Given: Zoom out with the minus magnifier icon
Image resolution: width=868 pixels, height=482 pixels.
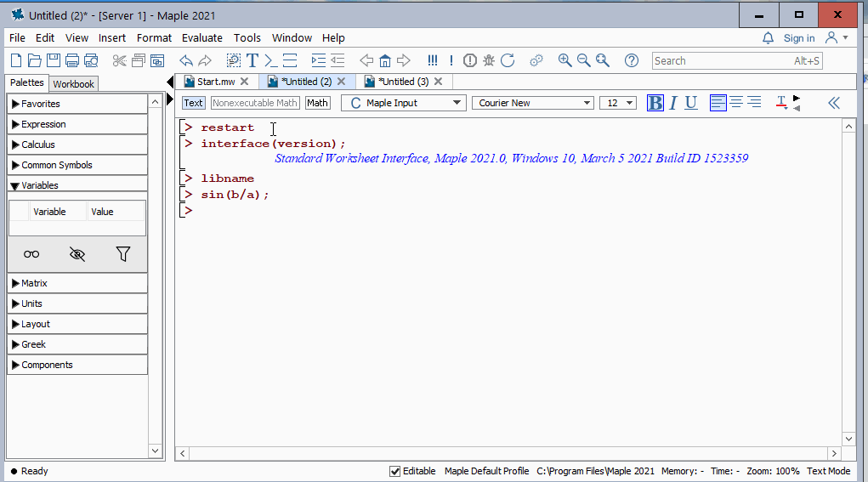Looking at the screenshot, I should click(x=583, y=60).
